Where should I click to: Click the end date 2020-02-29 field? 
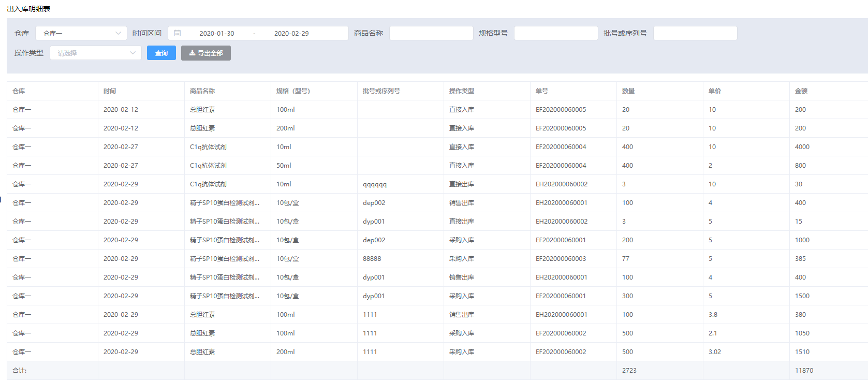point(291,33)
